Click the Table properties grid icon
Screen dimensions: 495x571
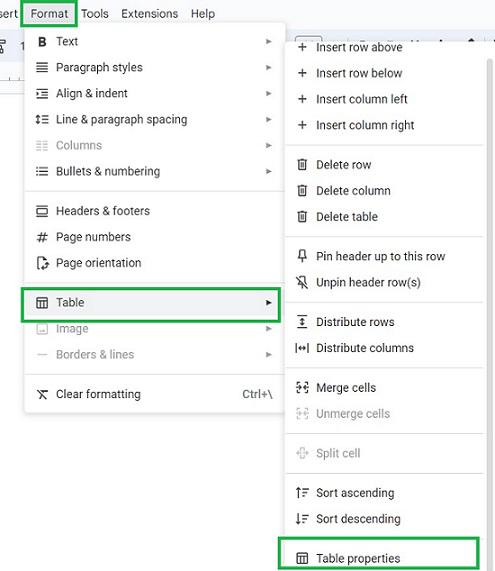pyautogui.click(x=302, y=558)
